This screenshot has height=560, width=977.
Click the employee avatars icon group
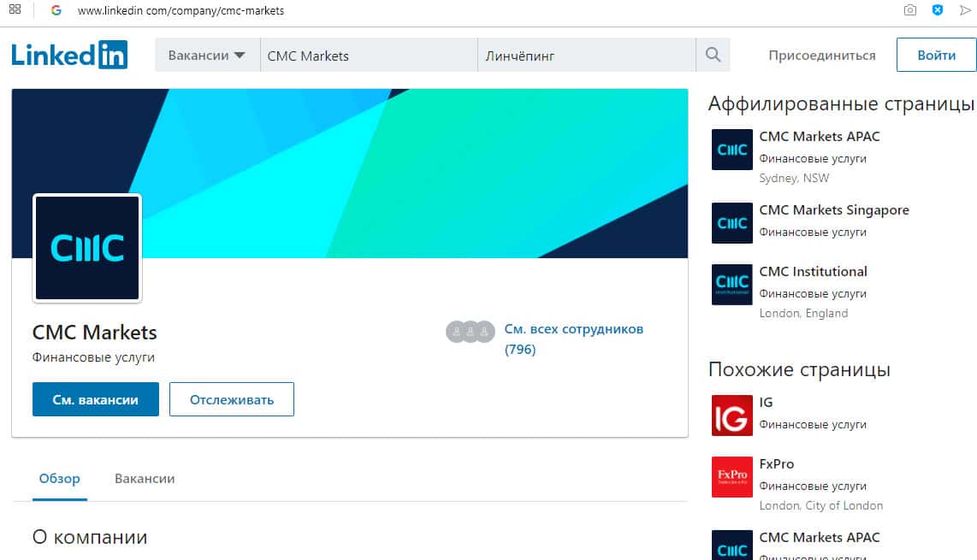pyautogui.click(x=471, y=332)
